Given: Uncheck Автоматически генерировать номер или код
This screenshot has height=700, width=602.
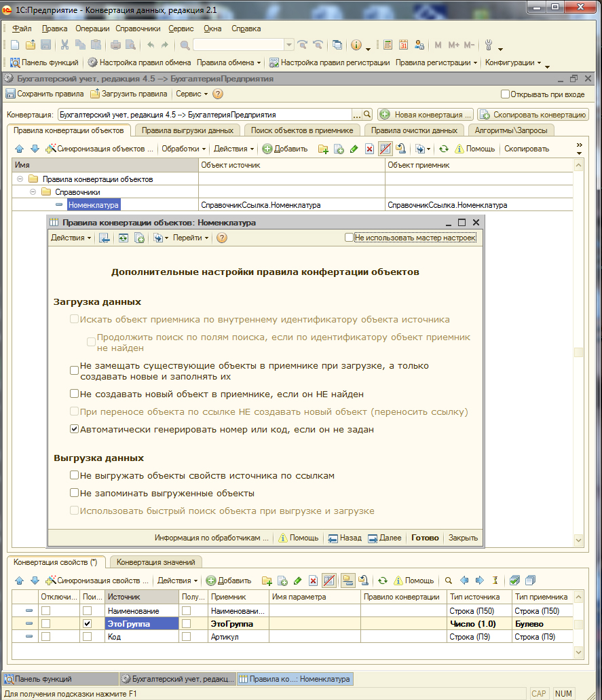Looking at the screenshot, I should pos(75,430).
